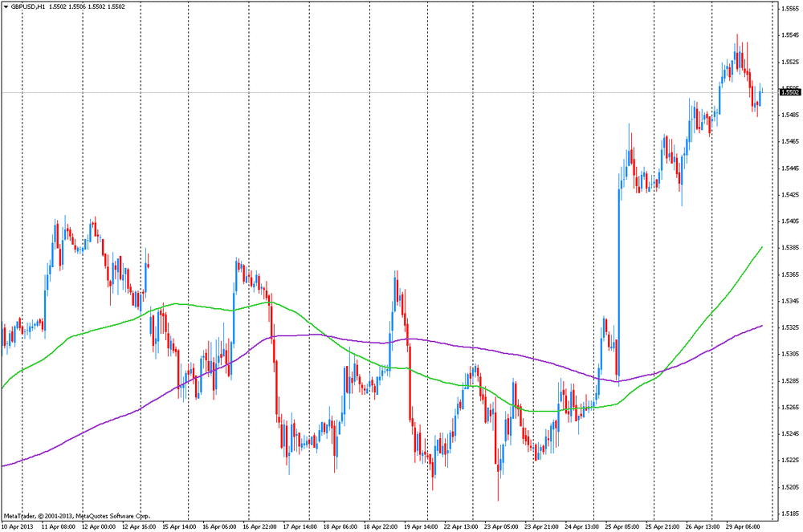Click the 29 Apr 06:00 time label
This screenshot has height=532, width=803.
tap(743, 526)
